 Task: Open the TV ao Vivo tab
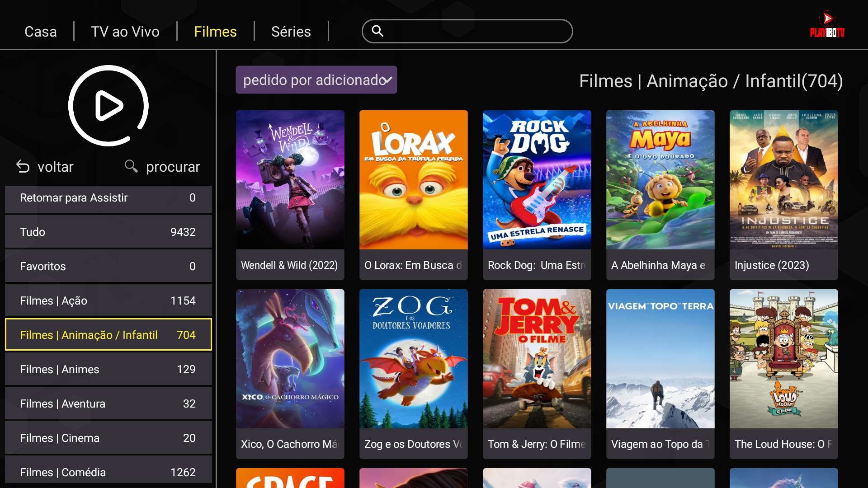coord(125,32)
